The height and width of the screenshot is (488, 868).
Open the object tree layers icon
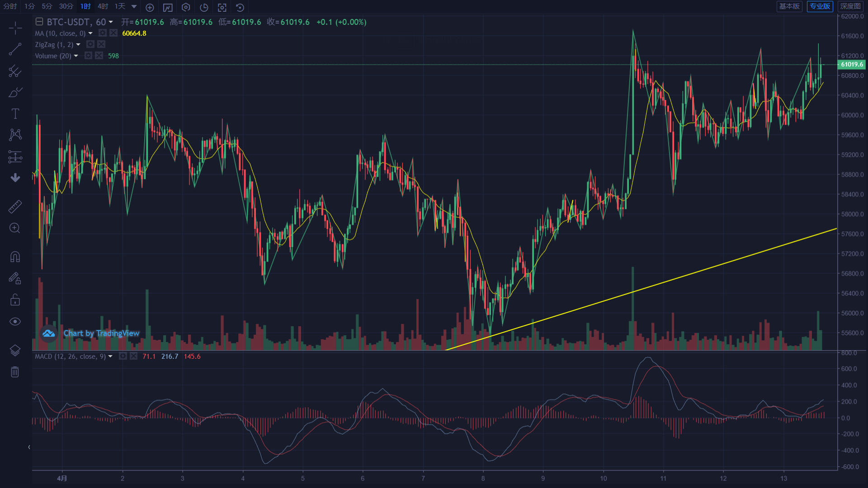(15, 350)
